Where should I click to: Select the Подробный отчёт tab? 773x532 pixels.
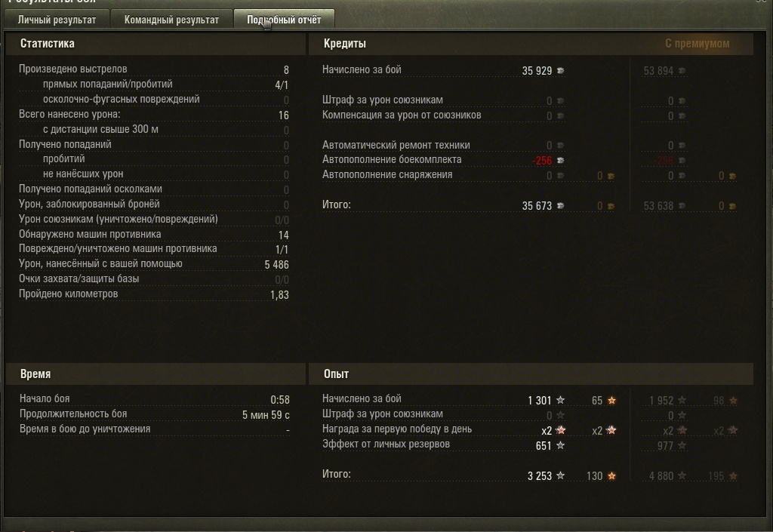(284, 20)
